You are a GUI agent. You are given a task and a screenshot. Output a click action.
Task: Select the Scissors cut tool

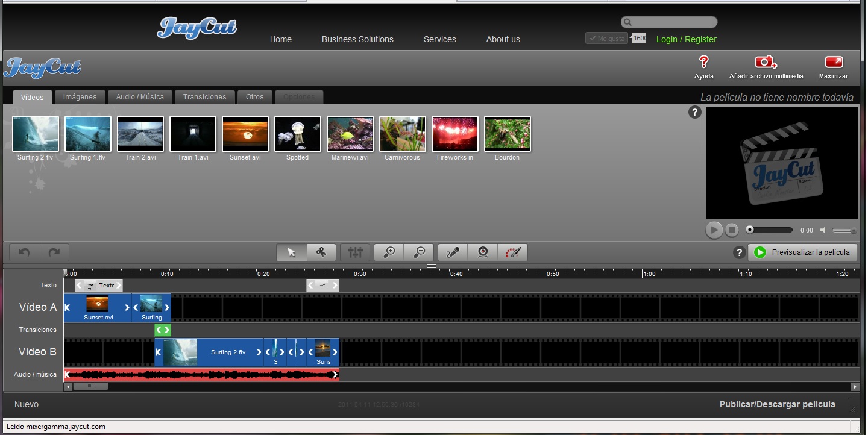point(322,252)
